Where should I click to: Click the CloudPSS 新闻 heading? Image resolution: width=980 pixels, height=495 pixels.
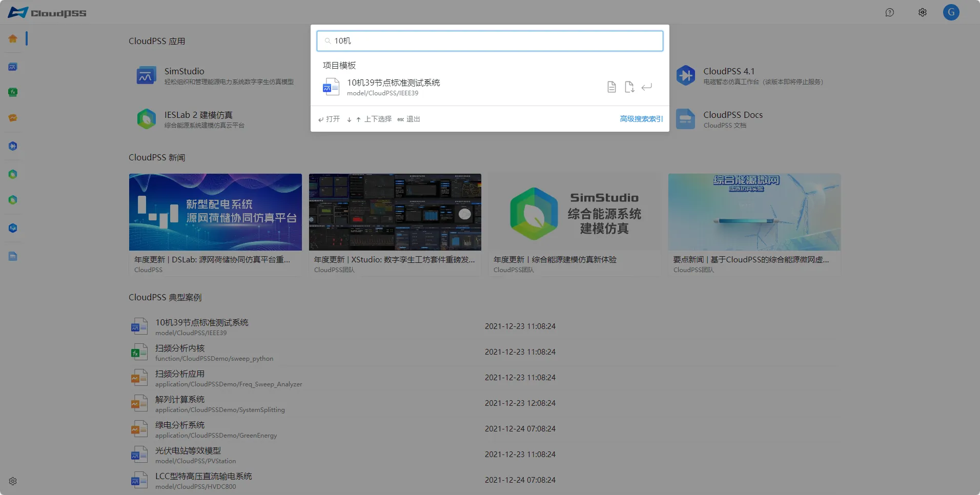coord(157,157)
